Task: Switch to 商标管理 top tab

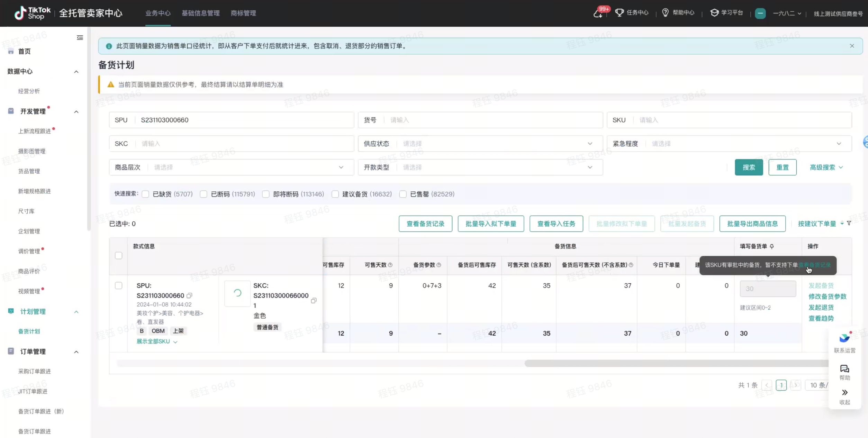Action: pos(243,13)
